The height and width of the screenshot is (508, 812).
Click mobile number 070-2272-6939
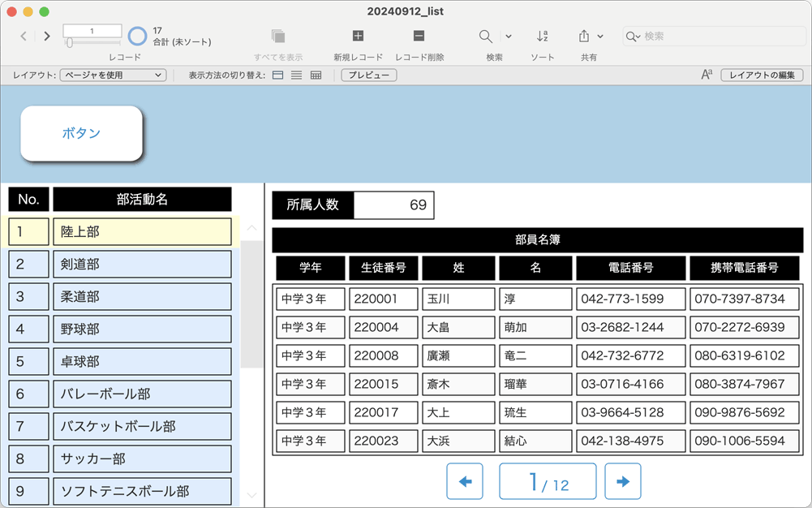click(744, 327)
